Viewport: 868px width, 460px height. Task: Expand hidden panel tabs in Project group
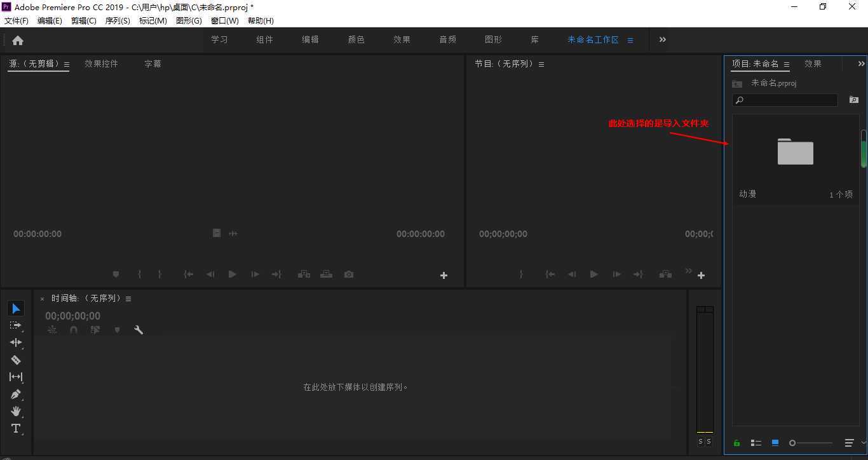862,64
